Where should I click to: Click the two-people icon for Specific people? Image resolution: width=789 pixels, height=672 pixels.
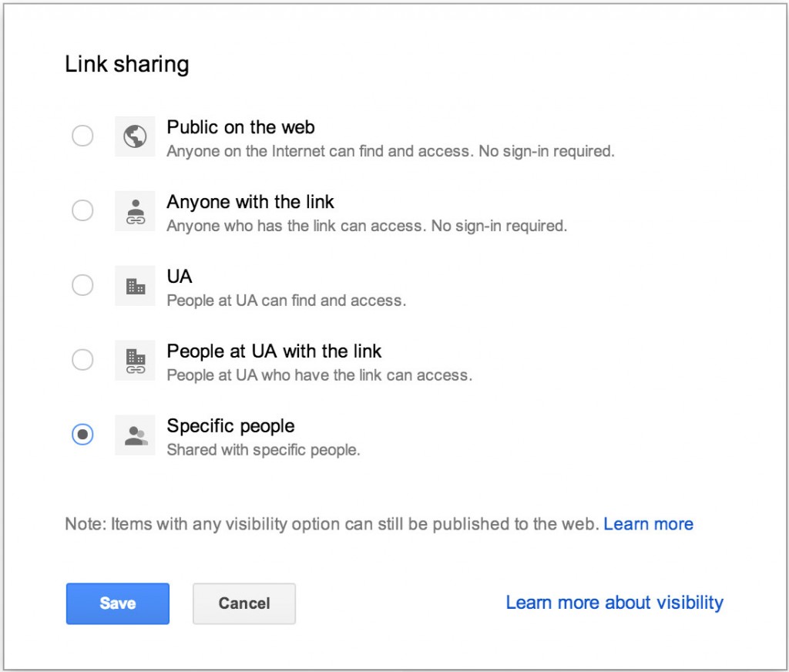coord(135,435)
